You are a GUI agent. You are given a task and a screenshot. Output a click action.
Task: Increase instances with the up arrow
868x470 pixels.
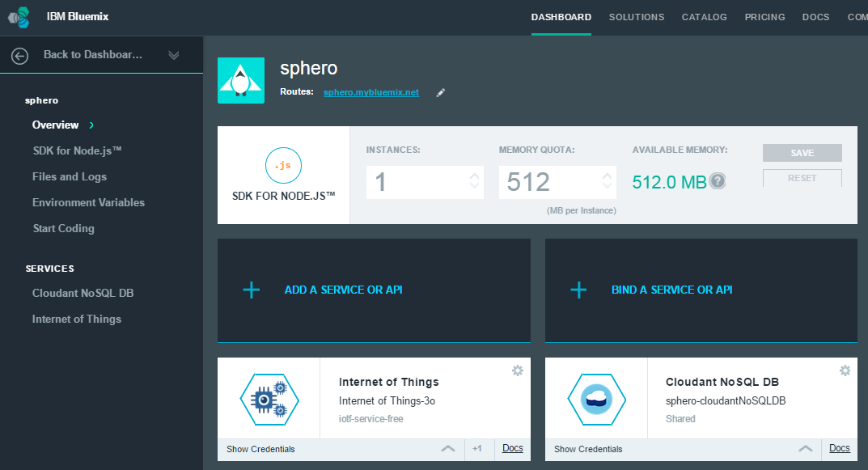[474, 176]
